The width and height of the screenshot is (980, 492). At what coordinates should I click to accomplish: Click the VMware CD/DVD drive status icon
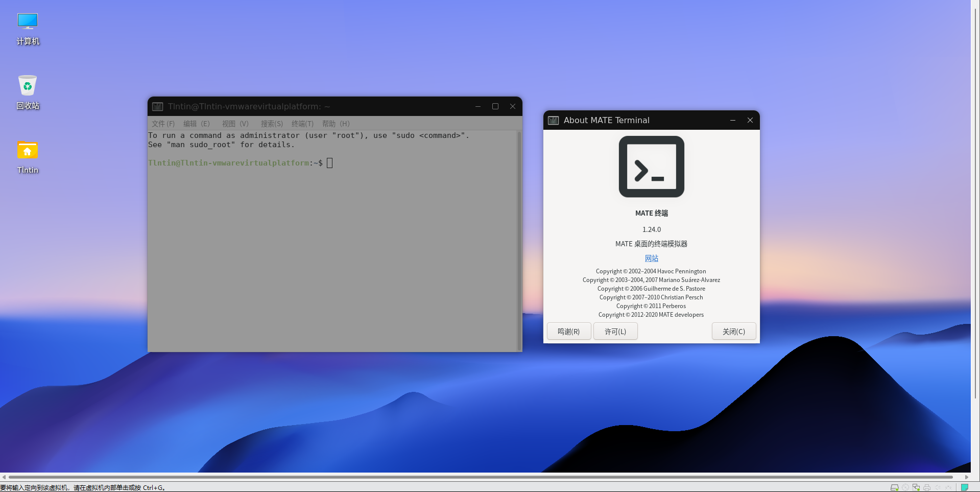[905, 487]
